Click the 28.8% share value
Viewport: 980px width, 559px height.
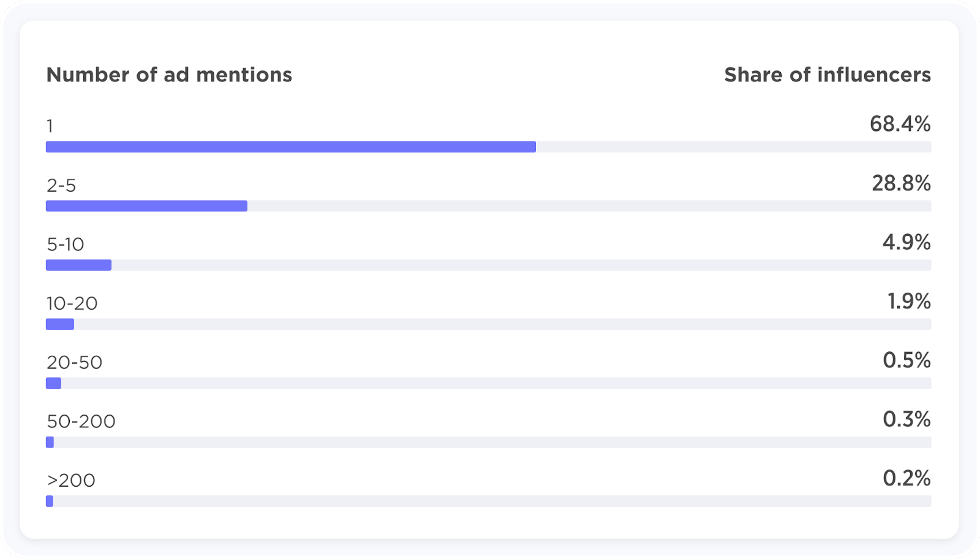point(901,183)
